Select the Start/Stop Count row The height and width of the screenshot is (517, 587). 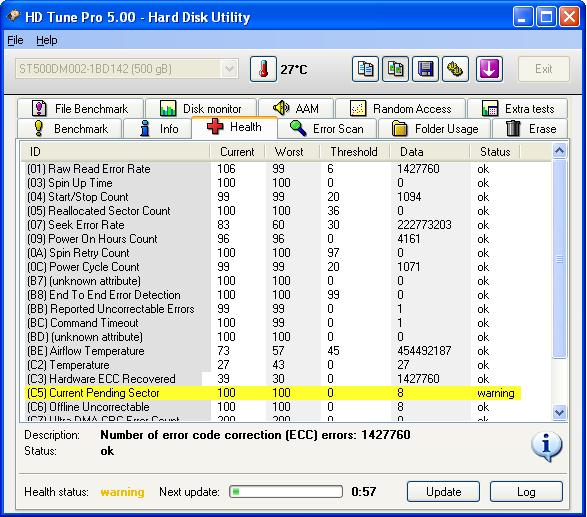point(273,197)
